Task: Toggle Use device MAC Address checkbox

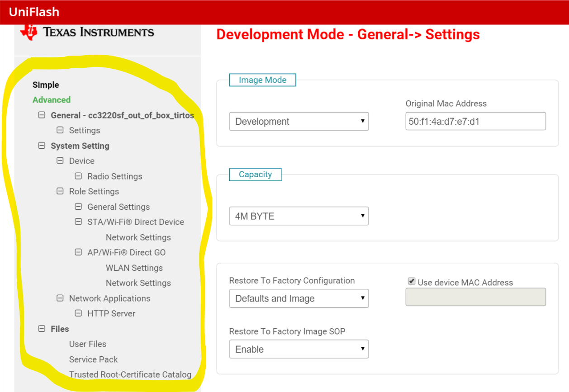Action: pyautogui.click(x=412, y=281)
